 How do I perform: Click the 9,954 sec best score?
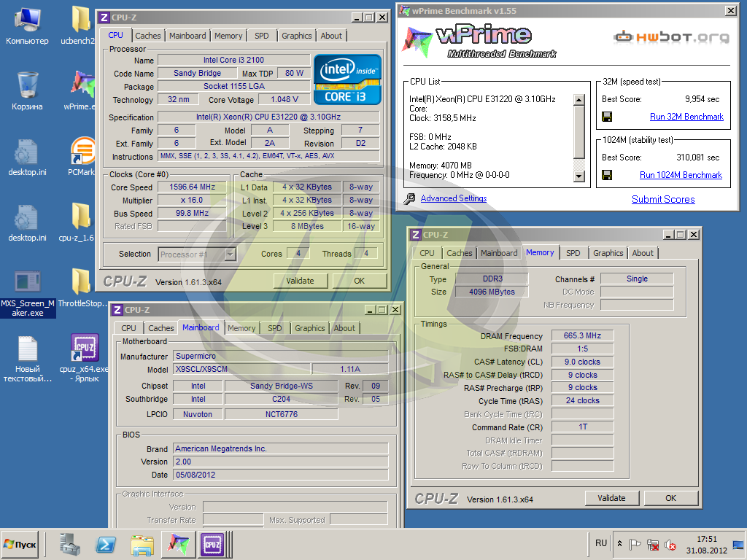703,99
